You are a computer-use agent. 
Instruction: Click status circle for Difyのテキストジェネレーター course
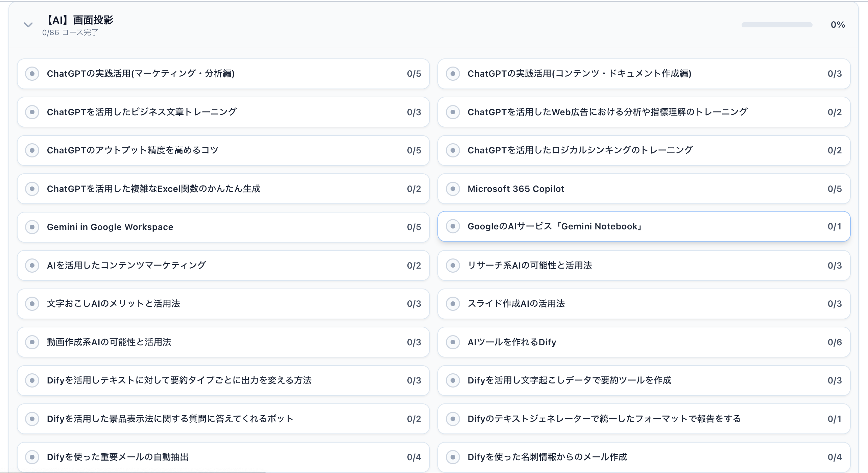coord(453,419)
